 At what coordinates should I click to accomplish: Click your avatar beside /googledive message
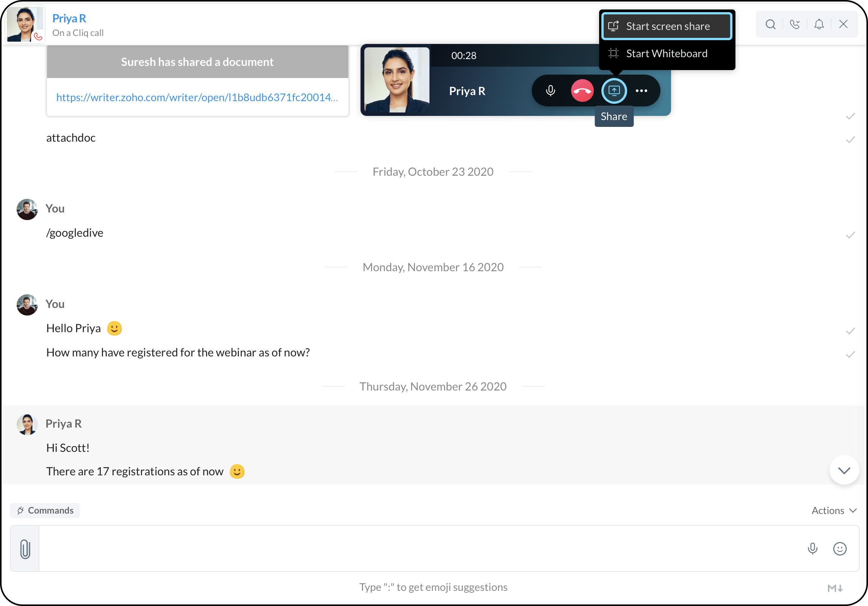pos(27,209)
